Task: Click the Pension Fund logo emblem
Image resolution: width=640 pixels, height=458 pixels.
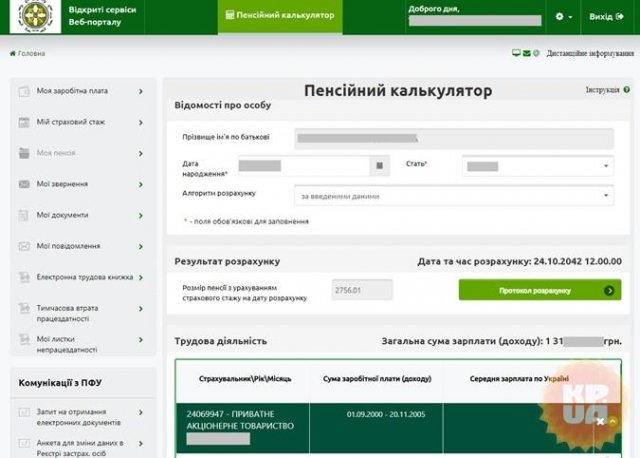Action: coord(36,15)
